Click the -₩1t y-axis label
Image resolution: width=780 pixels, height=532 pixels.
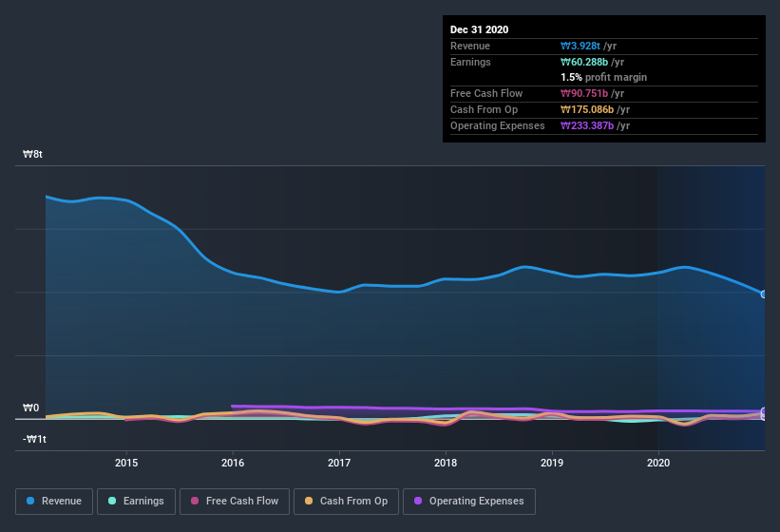[34, 439]
